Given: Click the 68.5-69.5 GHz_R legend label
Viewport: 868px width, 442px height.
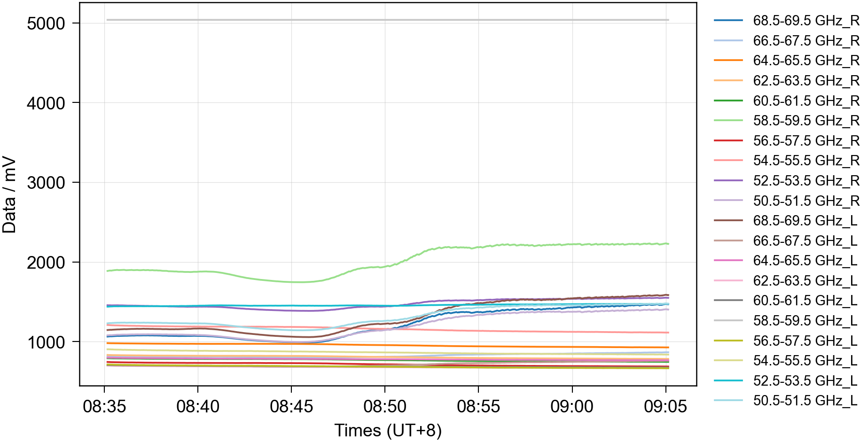Looking at the screenshot, I should click(805, 21).
